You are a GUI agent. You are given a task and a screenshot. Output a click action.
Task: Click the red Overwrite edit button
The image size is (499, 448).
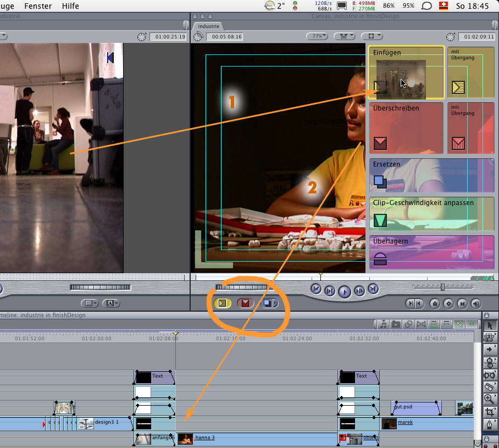point(245,303)
